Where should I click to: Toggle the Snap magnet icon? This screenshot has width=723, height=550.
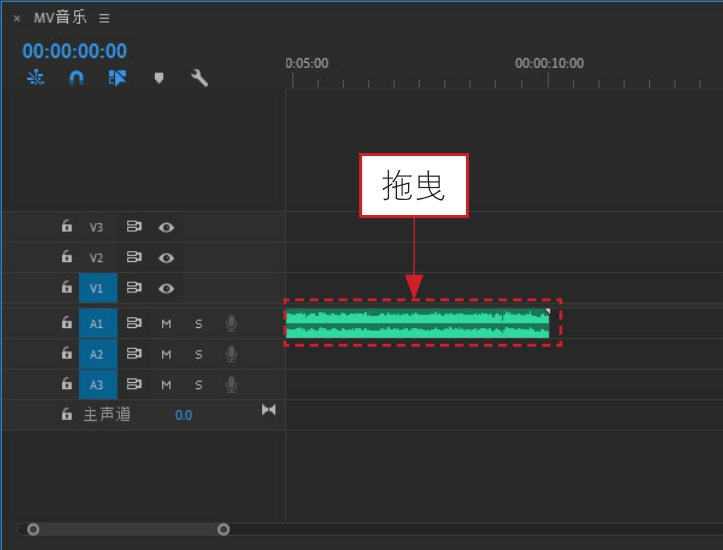[x=76, y=78]
